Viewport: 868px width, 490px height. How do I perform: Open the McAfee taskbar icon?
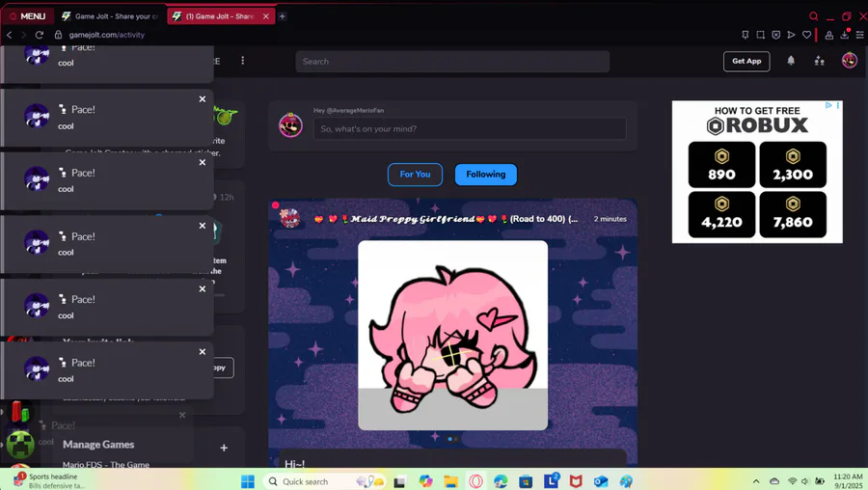click(x=576, y=481)
